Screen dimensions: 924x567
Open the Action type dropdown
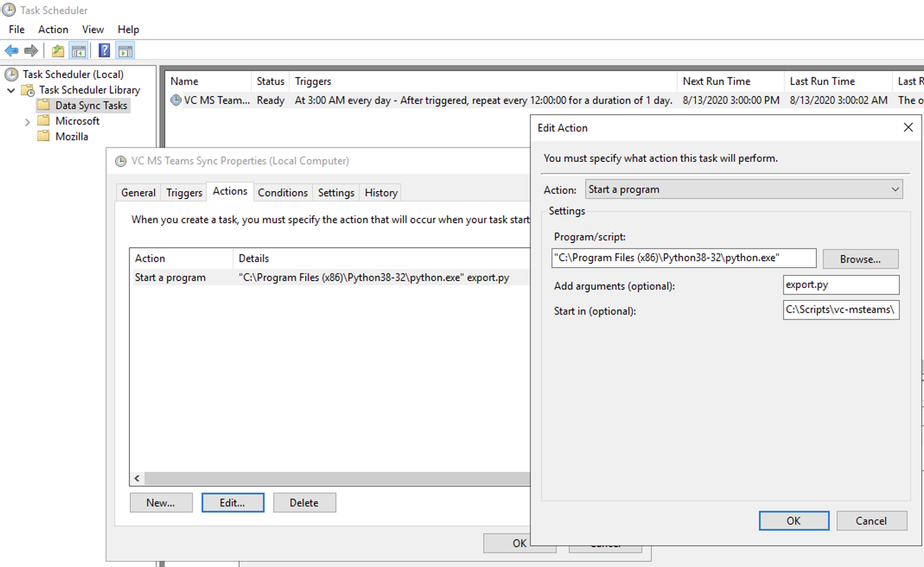point(895,189)
